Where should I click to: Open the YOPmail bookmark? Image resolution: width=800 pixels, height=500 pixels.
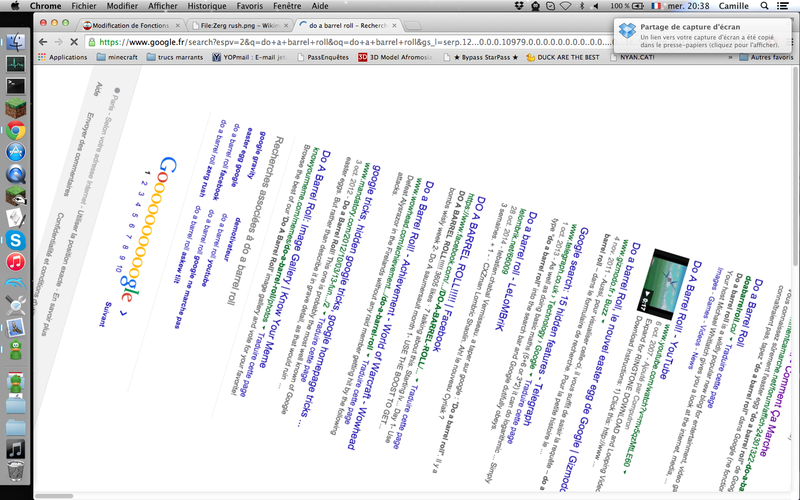click(249, 57)
